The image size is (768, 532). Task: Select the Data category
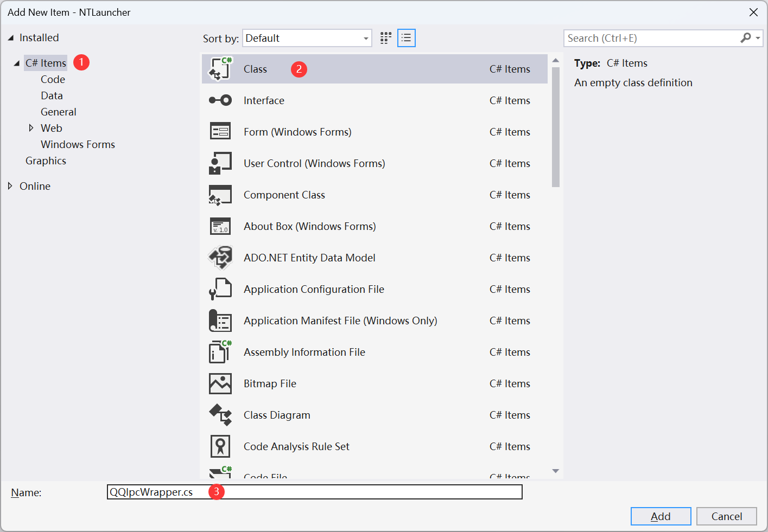[x=52, y=95]
